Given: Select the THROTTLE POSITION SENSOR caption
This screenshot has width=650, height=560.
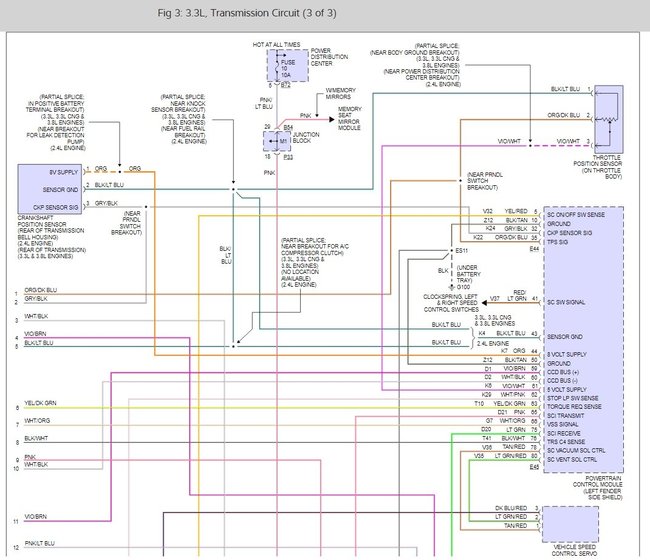Looking at the screenshot, I should pyautogui.click(x=598, y=167).
